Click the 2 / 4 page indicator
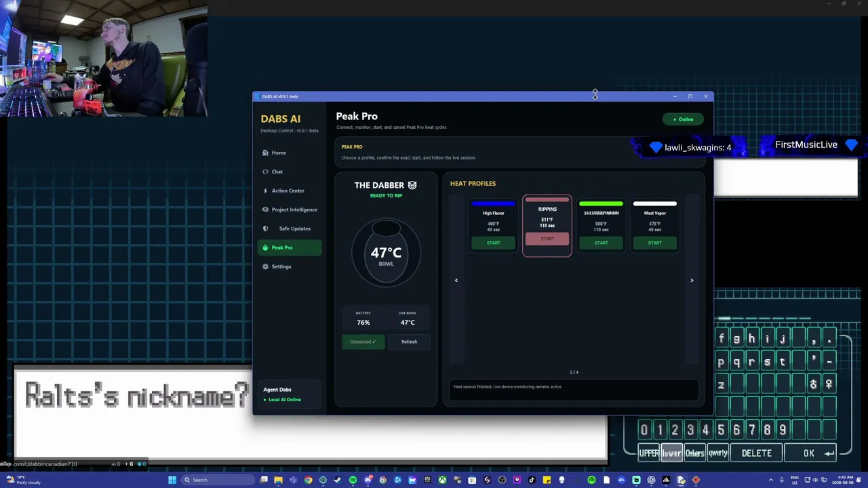This screenshot has height=488, width=868. (x=574, y=372)
